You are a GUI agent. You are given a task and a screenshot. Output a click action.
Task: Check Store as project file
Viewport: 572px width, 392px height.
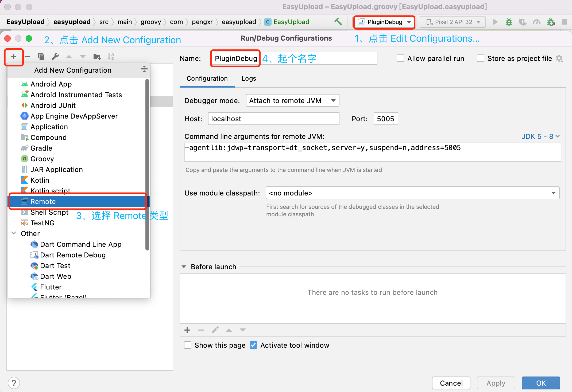(480, 58)
